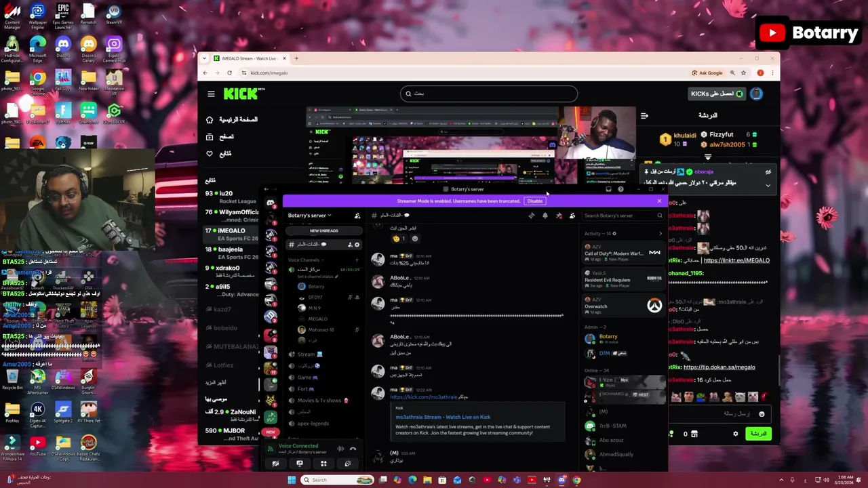Click NEW UNREADS button in Discord
Viewport: 868px width, 488px height.
point(323,230)
